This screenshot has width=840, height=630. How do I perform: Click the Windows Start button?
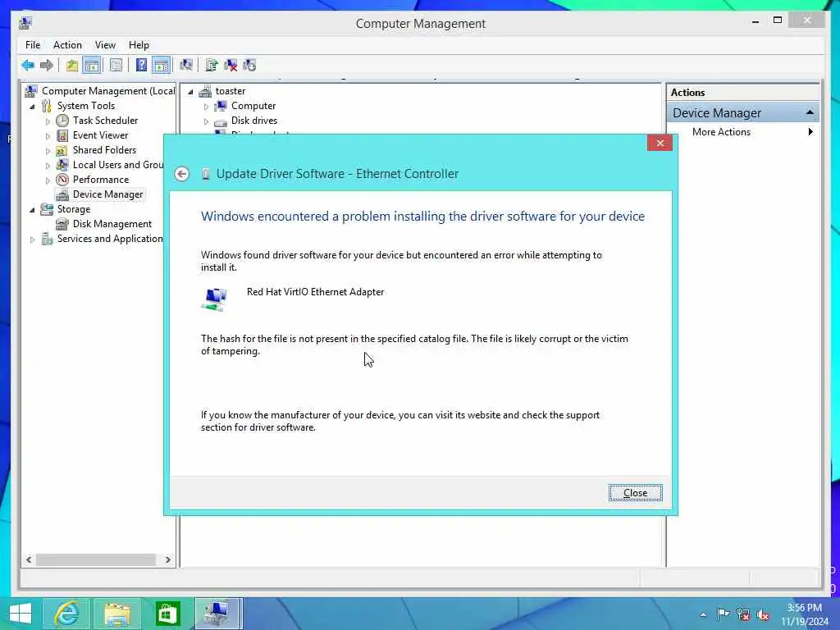(x=21, y=614)
